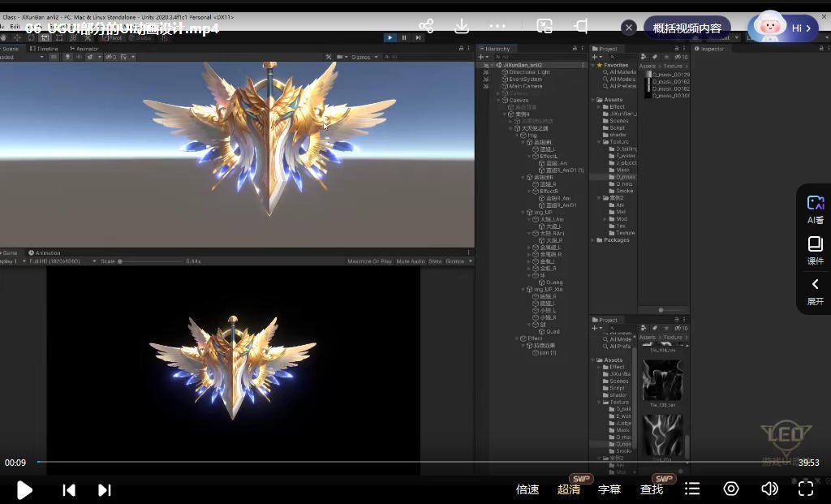
Task: Collapse the Canvas node in the Hierarchy
Action: click(498, 100)
